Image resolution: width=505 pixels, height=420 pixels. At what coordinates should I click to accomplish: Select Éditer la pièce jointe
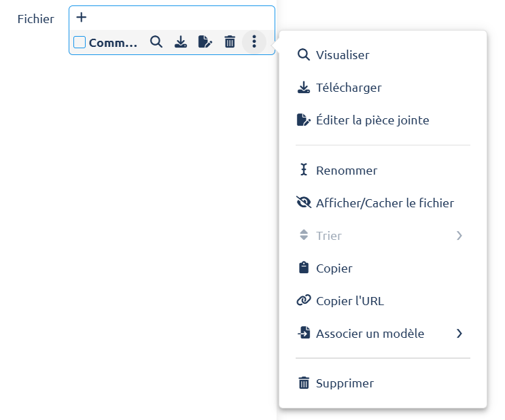[372, 120]
